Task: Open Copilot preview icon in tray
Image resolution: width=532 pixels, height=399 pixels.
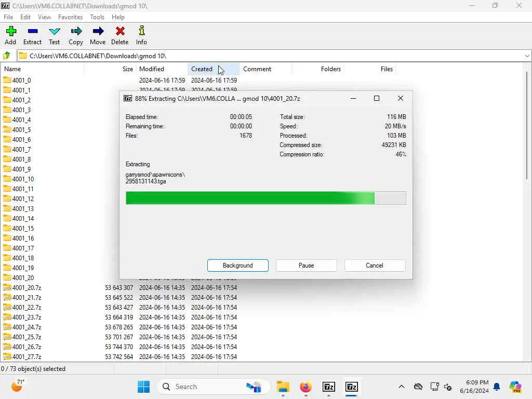Action: click(515, 387)
